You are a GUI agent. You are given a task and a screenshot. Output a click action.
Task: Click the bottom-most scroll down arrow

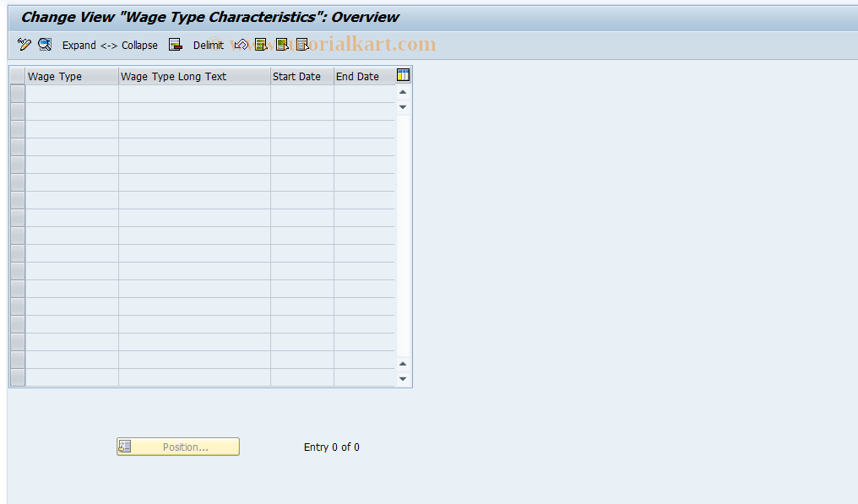(403, 379)
